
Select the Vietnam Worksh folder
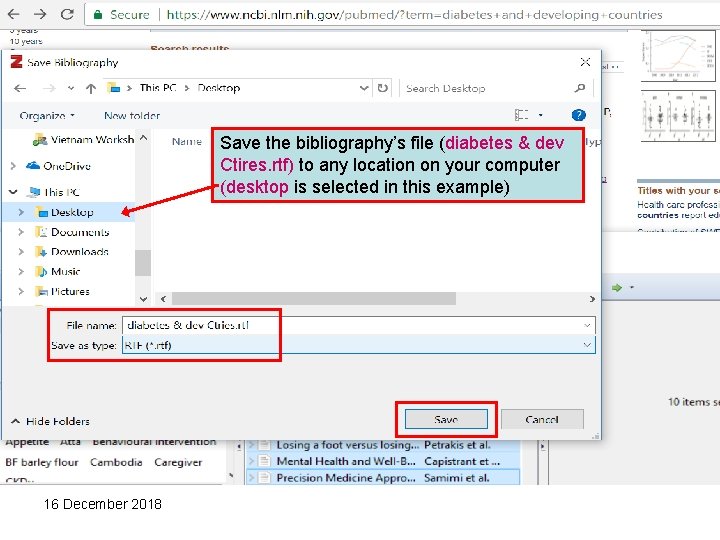[84, 140]
